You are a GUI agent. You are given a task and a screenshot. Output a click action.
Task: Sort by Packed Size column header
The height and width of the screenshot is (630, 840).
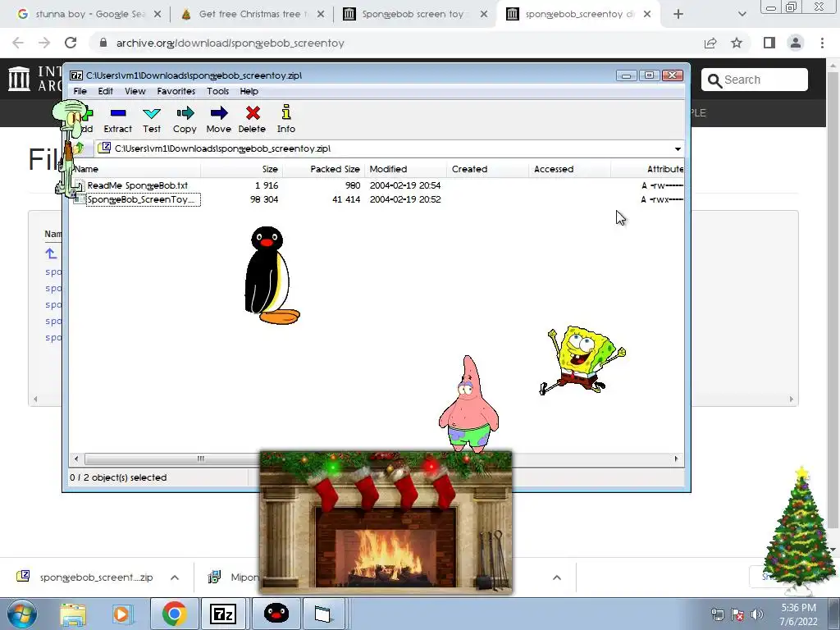(323, 169)
